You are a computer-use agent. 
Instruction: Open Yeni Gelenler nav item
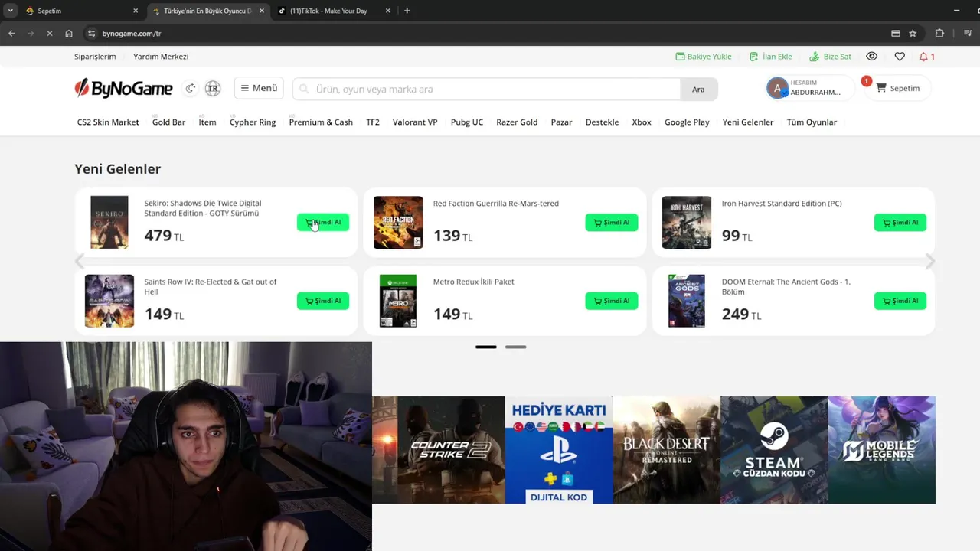pos(748,122)
